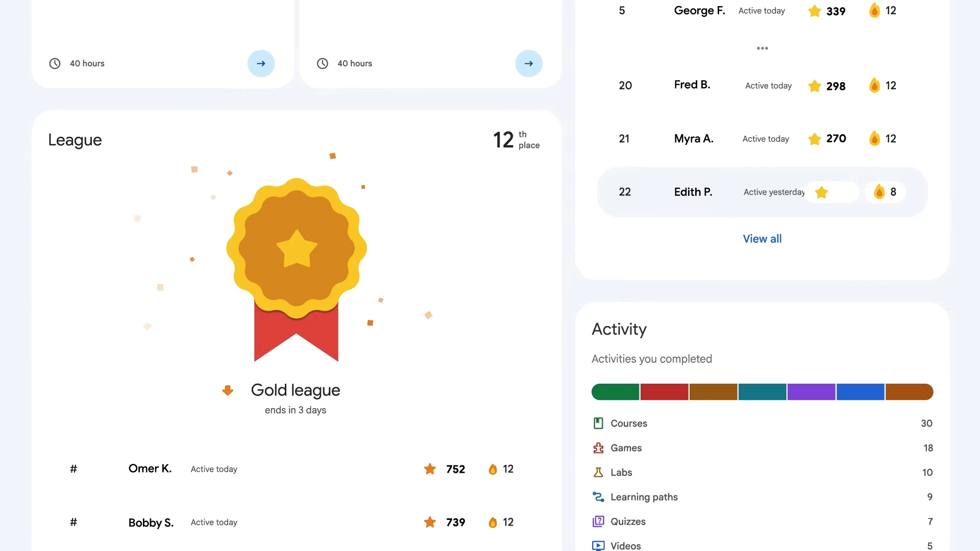The image size is (980, 551).
Task: Click the green segment of the activity progress bar
Action: (x=615, y=392)
